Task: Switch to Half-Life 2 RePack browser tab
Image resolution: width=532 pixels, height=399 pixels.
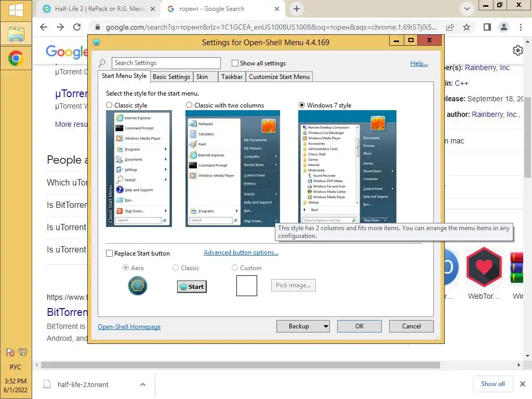Action: [99, 9]
